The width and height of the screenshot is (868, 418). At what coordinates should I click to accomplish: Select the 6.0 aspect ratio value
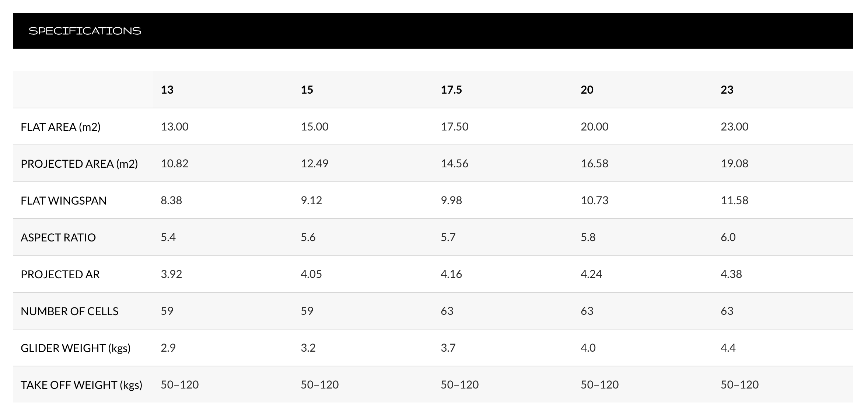coord(728,237)
